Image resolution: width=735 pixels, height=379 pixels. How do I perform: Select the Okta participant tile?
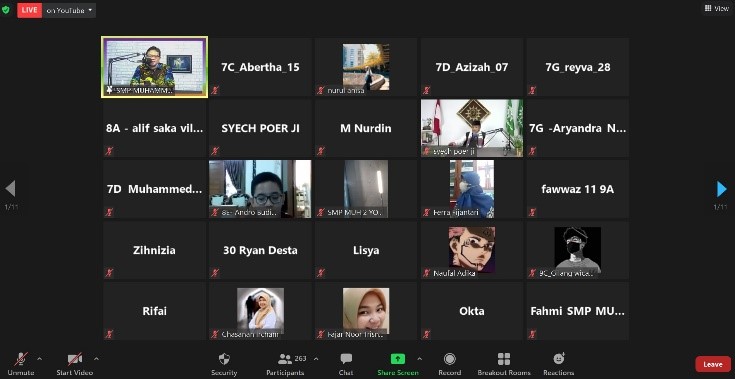coord(472,311)
